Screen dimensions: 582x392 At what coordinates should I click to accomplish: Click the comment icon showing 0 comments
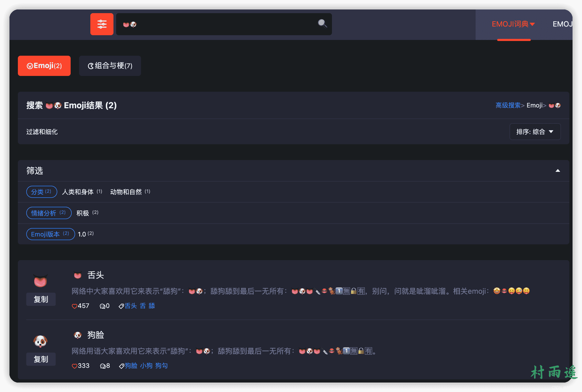coord(102,306)
